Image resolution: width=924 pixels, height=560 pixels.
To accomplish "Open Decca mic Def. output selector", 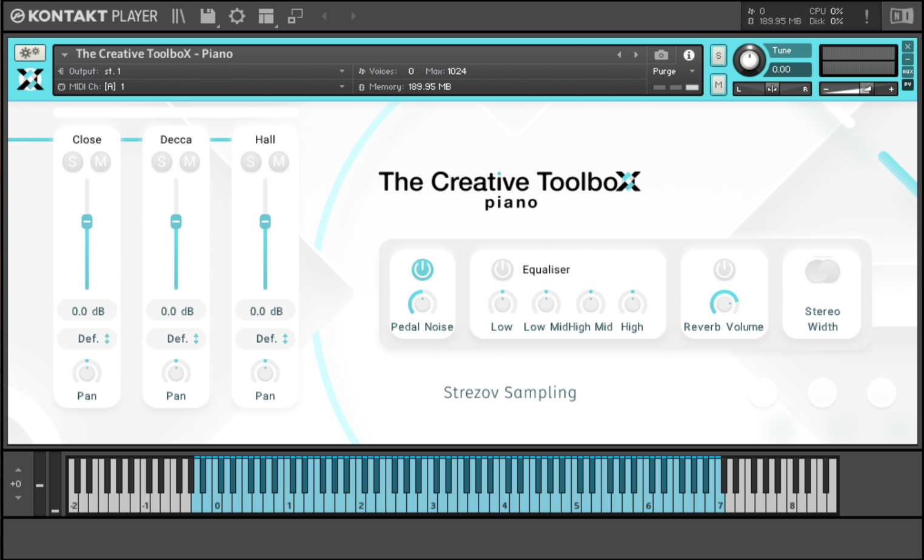I will pyautogui.click(x=176, y=339).
